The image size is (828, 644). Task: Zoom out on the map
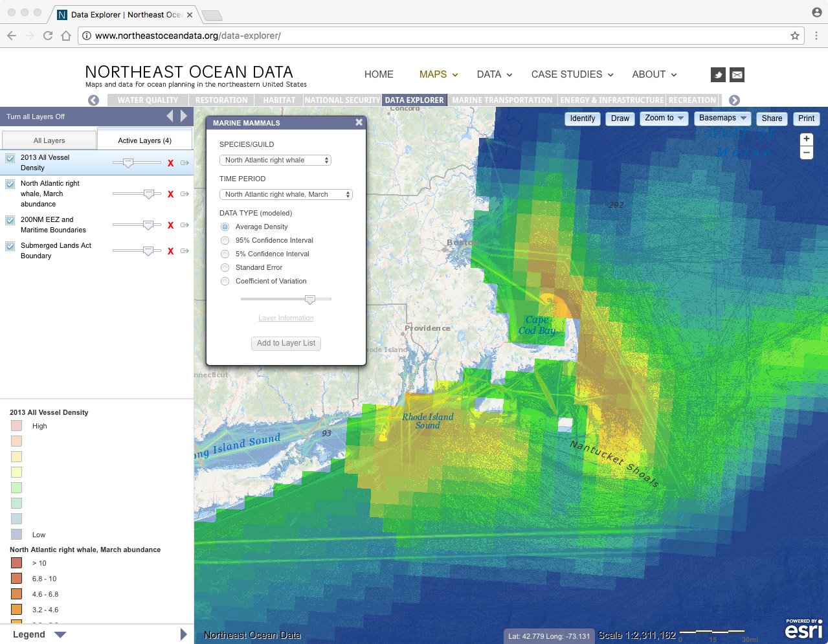point(807,153)
